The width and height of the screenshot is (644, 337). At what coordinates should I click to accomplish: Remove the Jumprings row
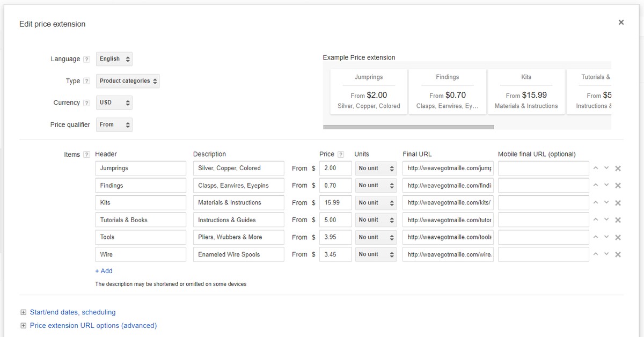pos(618,169)
